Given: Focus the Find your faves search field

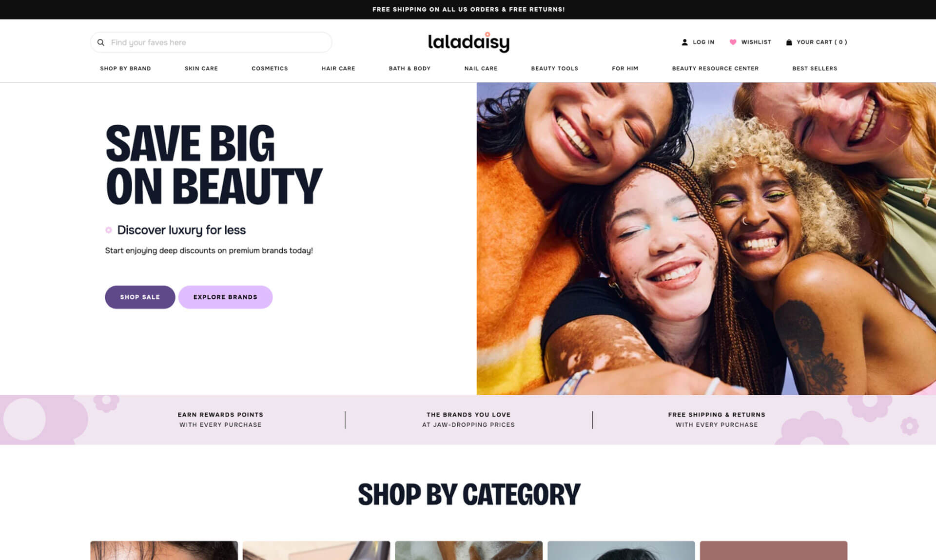Looking at the screenshot, I should point(211,42).
